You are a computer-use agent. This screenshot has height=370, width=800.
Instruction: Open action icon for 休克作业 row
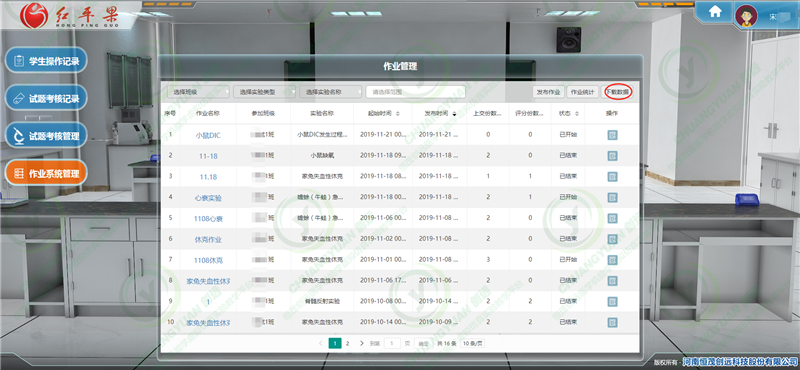point(612,239)
